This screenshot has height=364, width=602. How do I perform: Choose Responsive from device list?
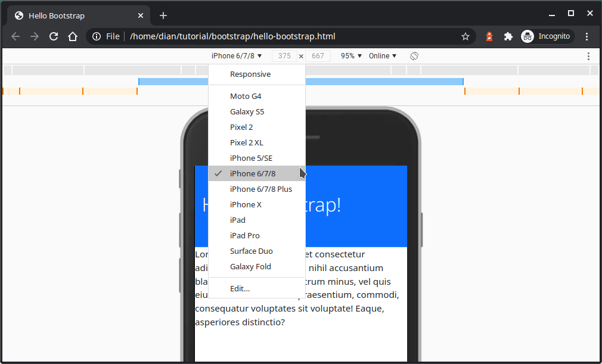click(x=250, y=74)
